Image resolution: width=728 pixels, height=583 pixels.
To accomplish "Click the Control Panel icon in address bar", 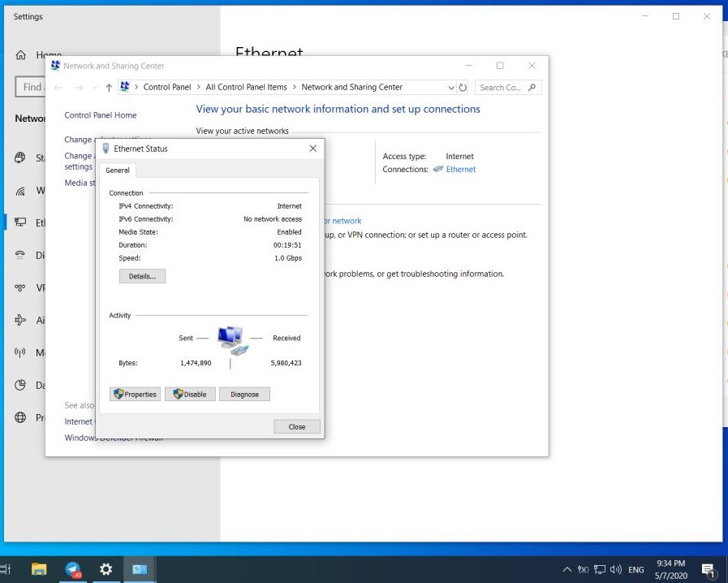I will [x=124, y=86].
